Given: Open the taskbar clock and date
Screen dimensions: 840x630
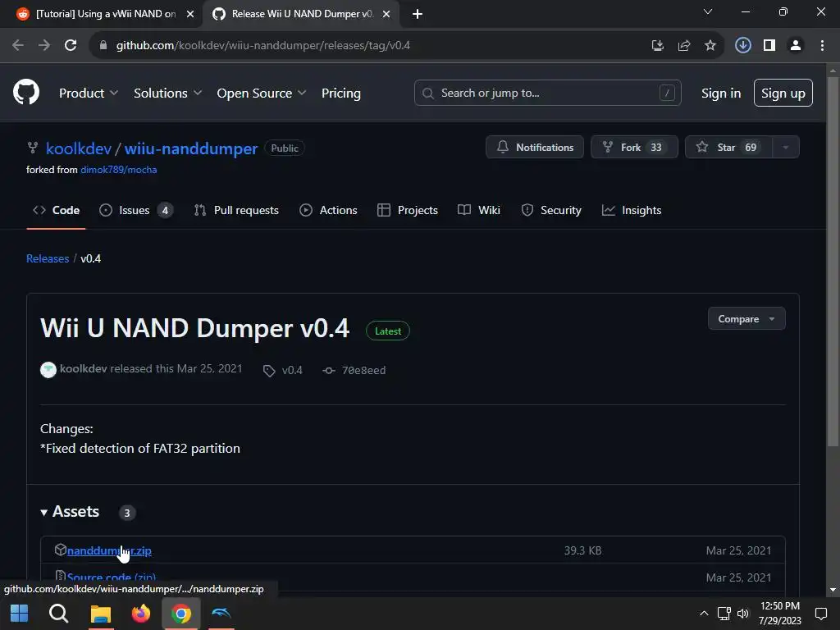Looking at the screenshot, I should click(779, 614).
